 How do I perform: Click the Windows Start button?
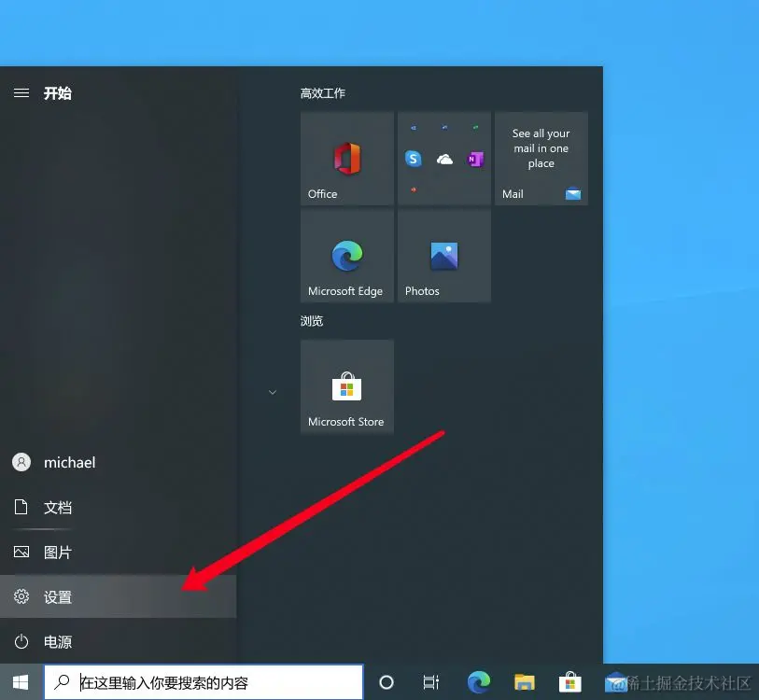21,682
